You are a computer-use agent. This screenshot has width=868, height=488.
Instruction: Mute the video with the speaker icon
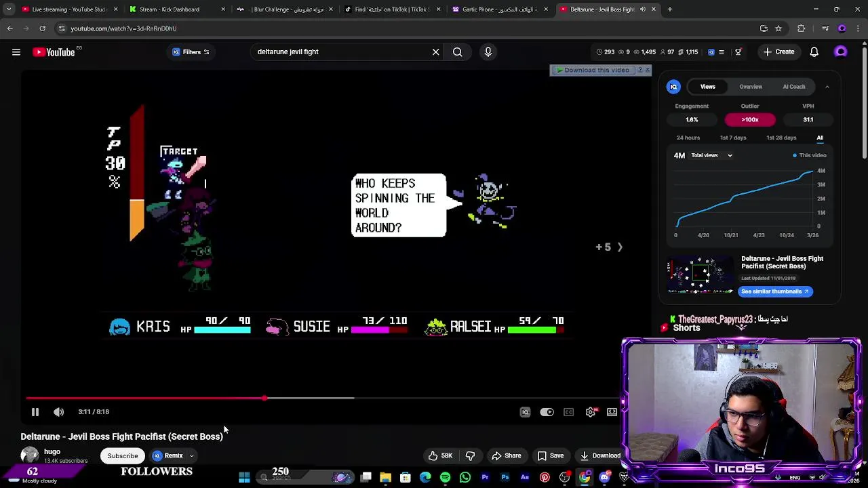click(x=59, y=411)
